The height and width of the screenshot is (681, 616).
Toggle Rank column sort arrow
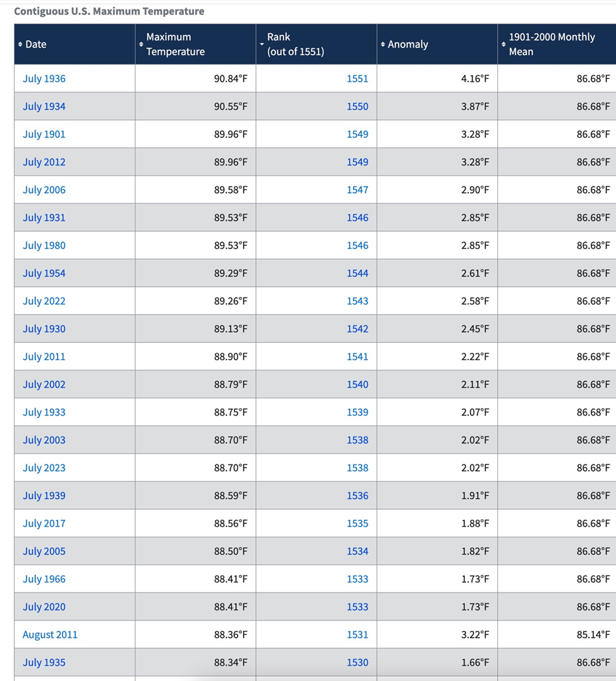pyautogui.click(x=262, y=44)
